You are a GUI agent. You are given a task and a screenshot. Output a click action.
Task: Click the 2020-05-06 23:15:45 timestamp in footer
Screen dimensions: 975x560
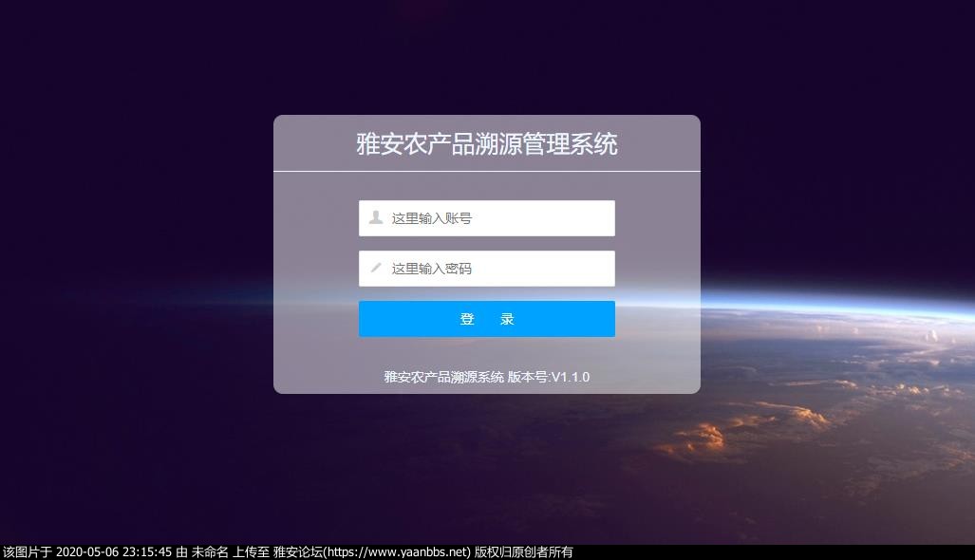tap(114, 551)
